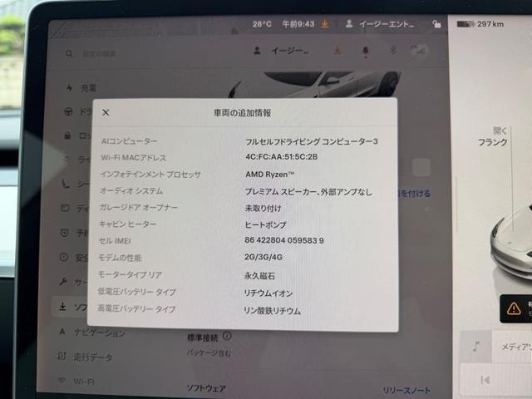Open the 走行データ menu item
Image resolution: width=532 pixels, height=399 pixels.
[85, 357]
